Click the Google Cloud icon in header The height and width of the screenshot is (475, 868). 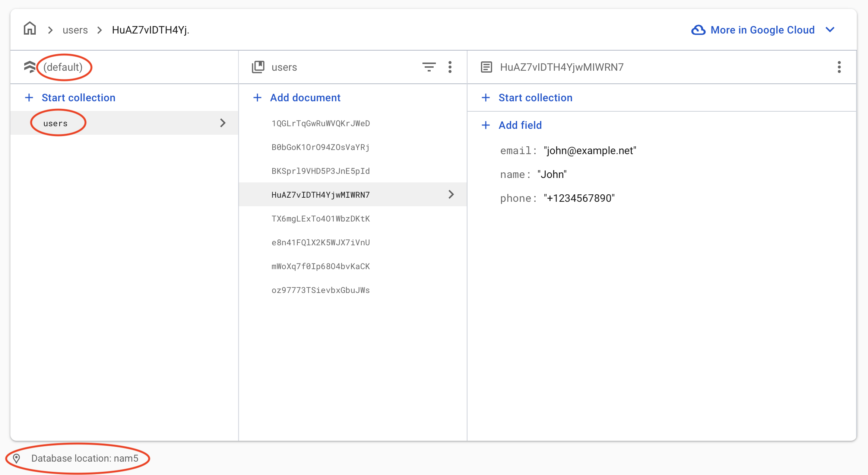pos(698,30)
